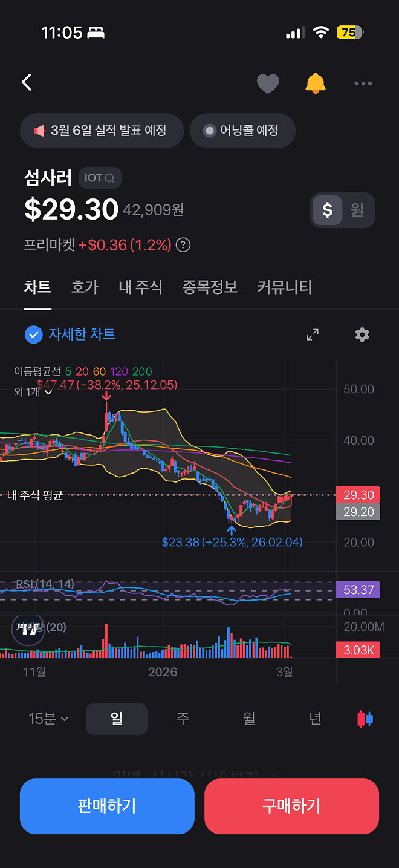The image size is (399, 868).
Task: Tap the $29.30 stock price
Action: point(71,209)
